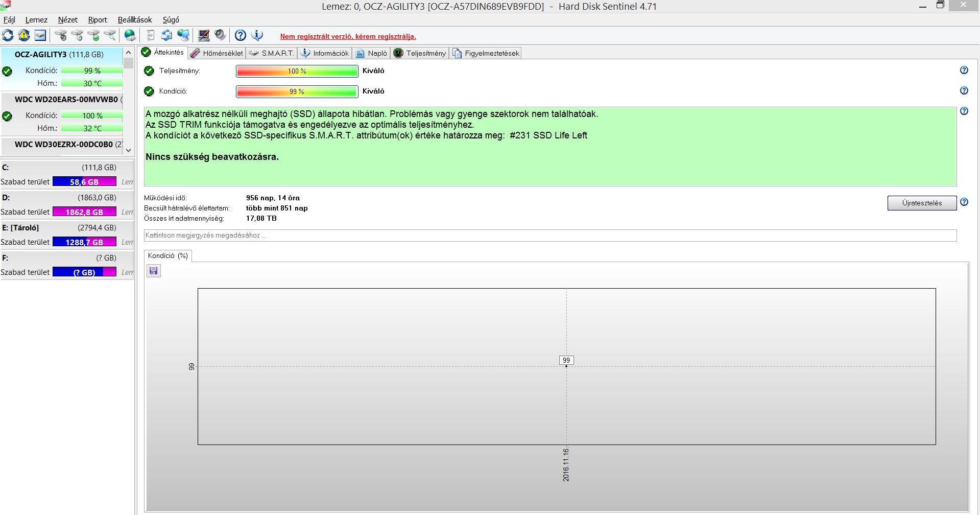This screenshot has height=515, width=980.
Task: Open the monitor-with-pen configuration icon
Action: point(204,35)
